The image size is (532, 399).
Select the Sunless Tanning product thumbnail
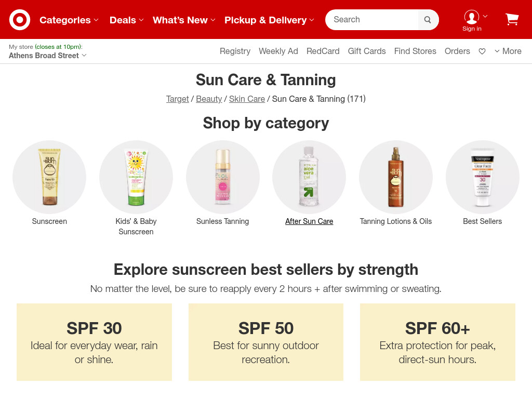[x=223, y=177]
